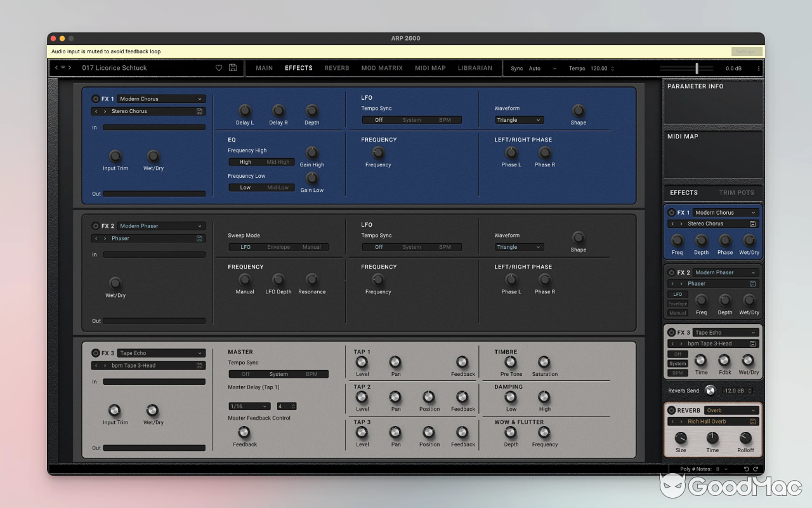Set FX 2 Sweep Mode to Envelope
The height and width of the screenshot is (508, 812).
point(279,247)
